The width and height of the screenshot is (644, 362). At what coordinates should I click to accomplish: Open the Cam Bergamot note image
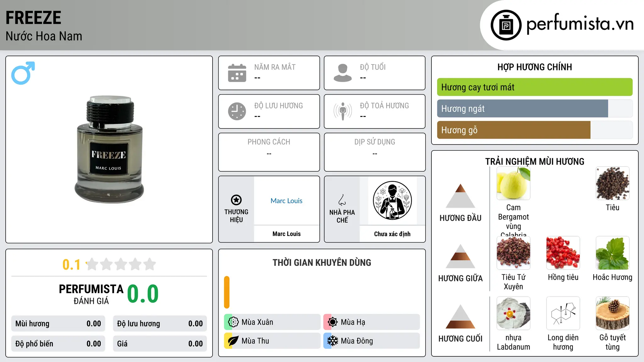point(514,184)
